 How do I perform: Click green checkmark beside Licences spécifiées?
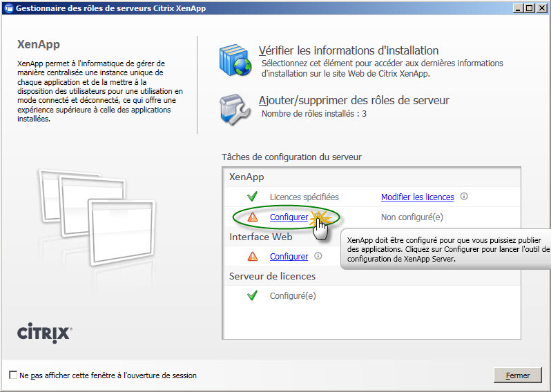(x=252, y=197)
